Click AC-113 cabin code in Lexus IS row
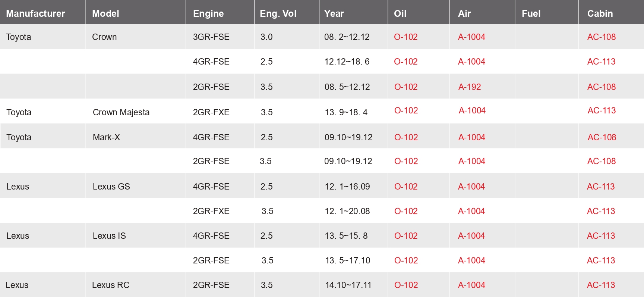The width and height of the screenshot is (644, 297). [601, 236]
